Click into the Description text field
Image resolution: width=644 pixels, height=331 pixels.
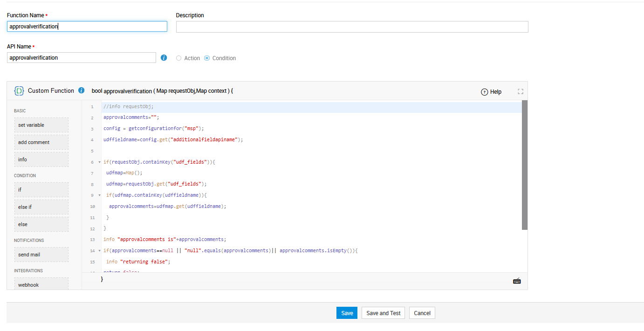[352, 27]
